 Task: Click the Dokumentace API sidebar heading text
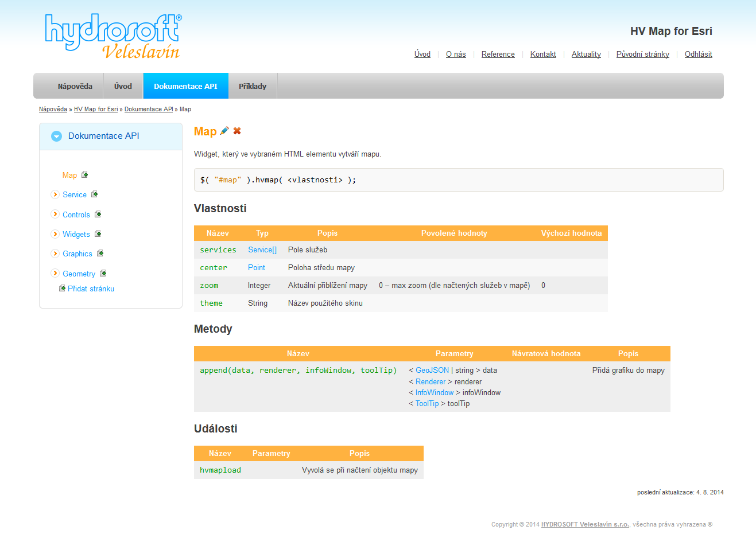104,136
